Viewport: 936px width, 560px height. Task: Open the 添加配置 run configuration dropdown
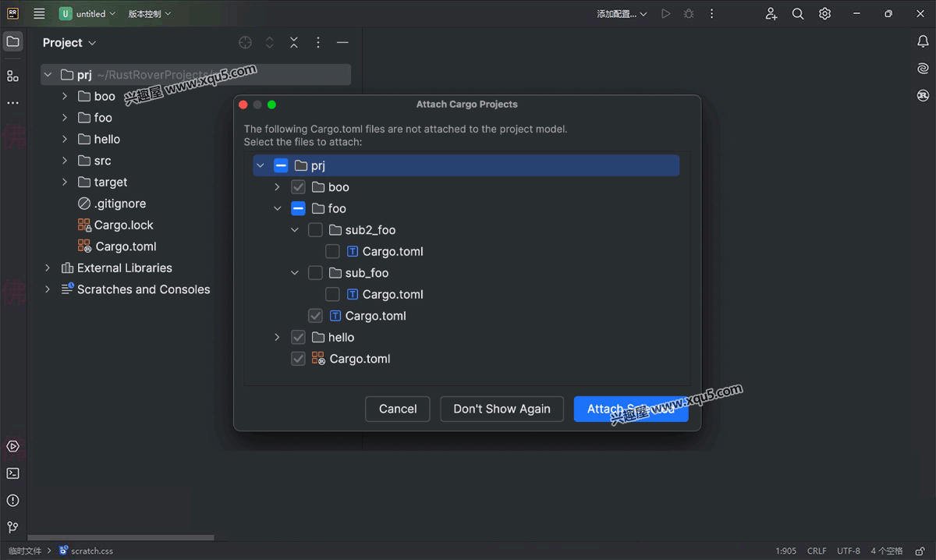click(622, 13)
